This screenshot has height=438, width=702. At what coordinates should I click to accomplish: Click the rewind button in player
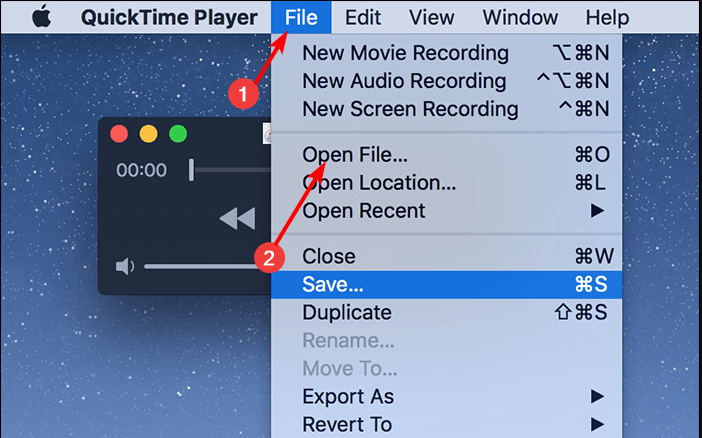pos(237,219)
